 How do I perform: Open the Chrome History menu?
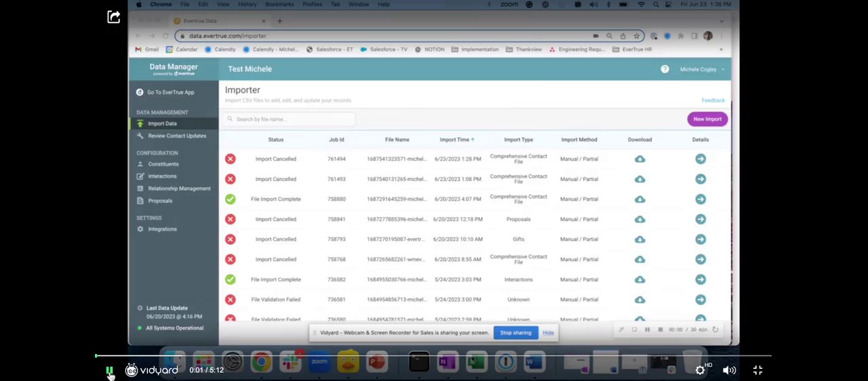tap(247, 4)
